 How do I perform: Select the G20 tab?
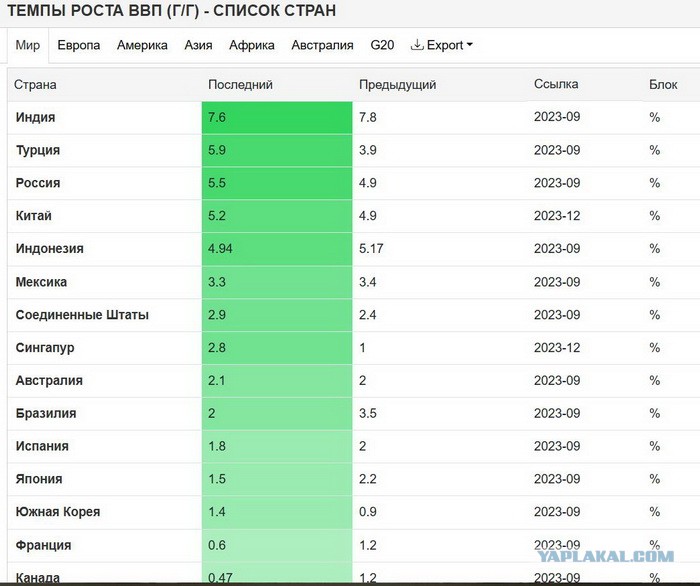tap(382, 45)
